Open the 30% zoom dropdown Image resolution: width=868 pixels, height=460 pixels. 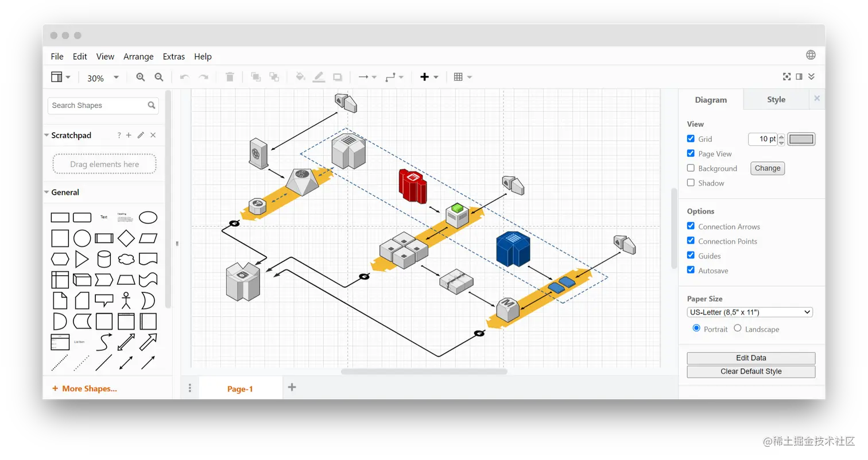click(103, 78)
